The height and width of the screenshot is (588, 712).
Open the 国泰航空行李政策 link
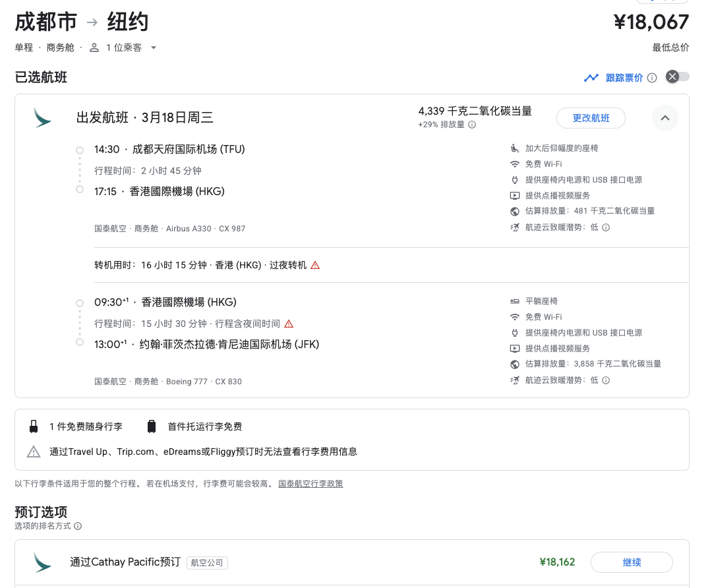pyautogui.click(x=311, y=484)
